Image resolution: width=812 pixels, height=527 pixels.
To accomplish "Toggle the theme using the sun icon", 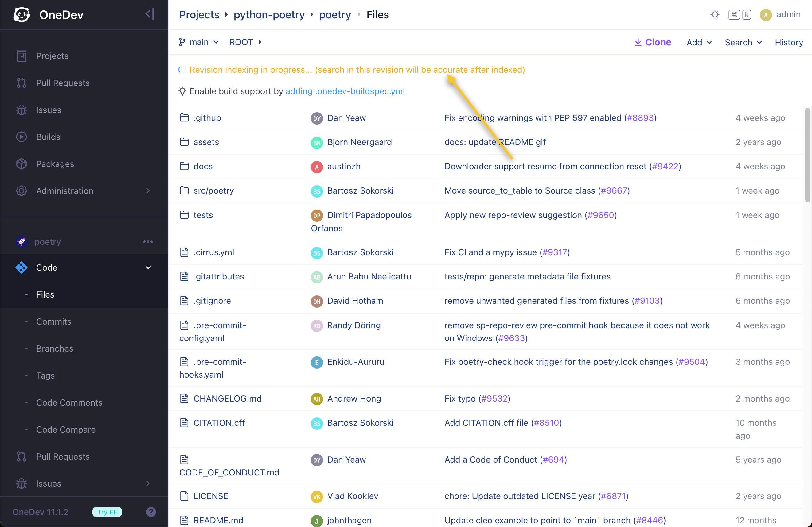I will tap(715, 15).
